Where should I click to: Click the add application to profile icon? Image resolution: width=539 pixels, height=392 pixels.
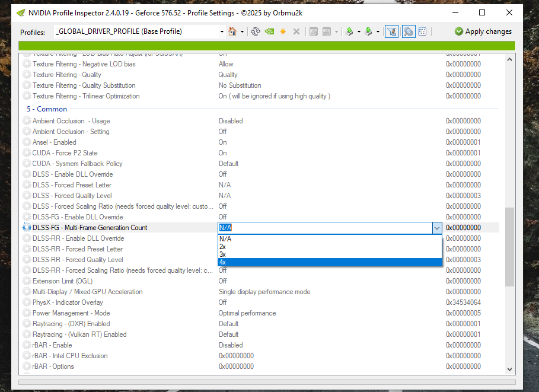point(314,31)
